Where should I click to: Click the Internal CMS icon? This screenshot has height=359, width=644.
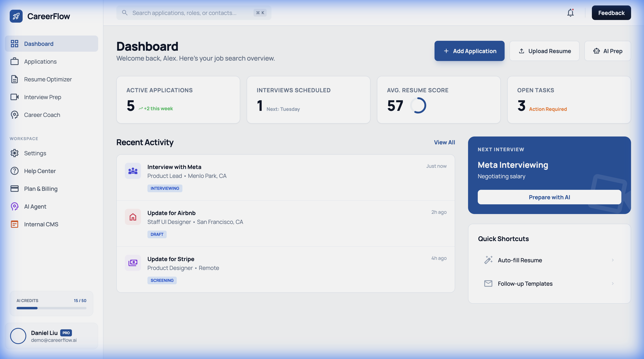[x=15, y=224]
